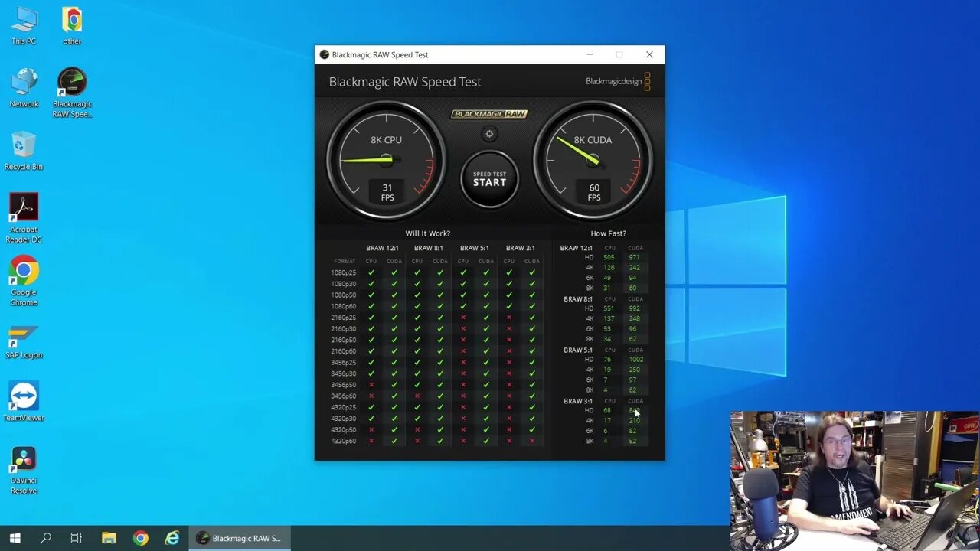Click the 2160p25 format row label
Image resolution: width=980 pixels, height=551 pixels.
344,318
